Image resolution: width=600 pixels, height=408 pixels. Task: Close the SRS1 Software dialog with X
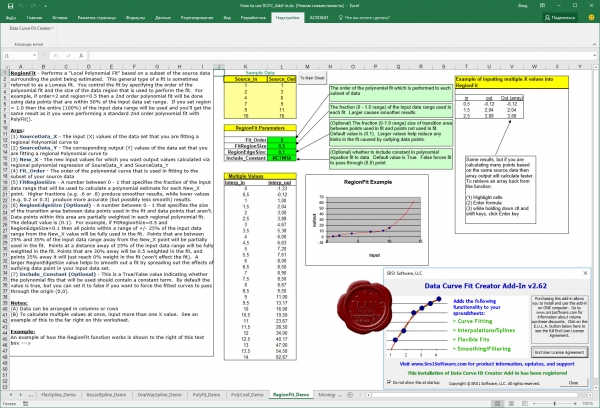tap(585, 273)
